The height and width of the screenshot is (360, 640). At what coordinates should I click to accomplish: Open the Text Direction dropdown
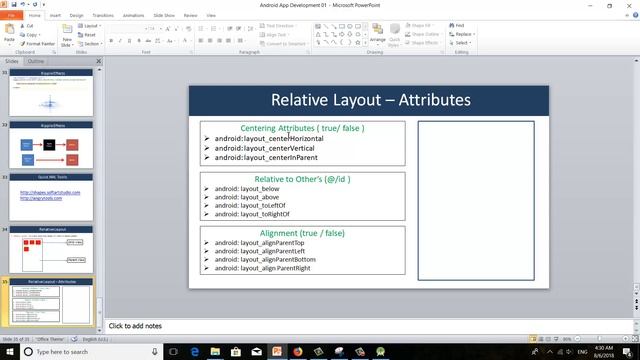[278, 26]
